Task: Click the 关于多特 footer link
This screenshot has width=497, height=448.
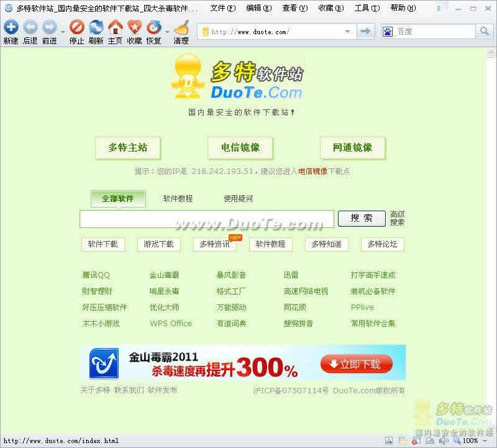Action: (95, 390)
